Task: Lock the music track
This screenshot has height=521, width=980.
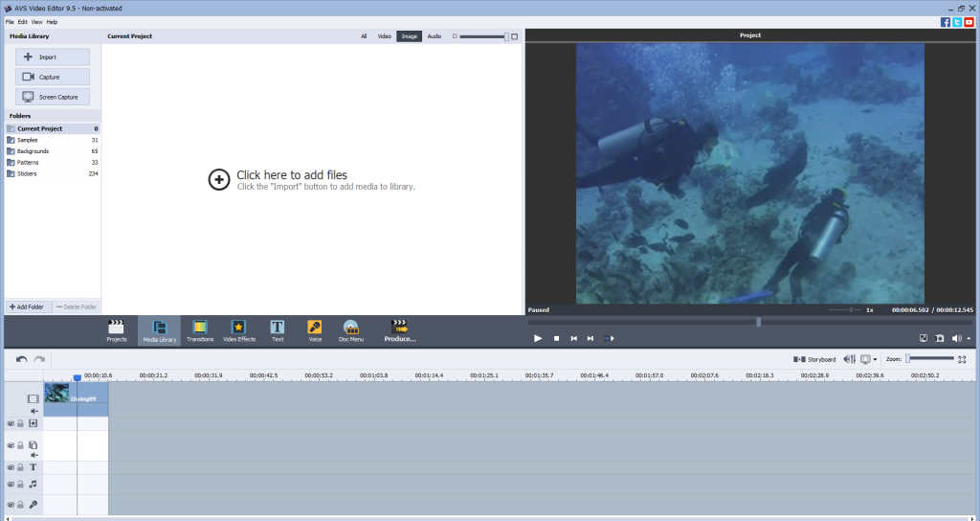Action: pyautogui.click(x=20, y=485)
